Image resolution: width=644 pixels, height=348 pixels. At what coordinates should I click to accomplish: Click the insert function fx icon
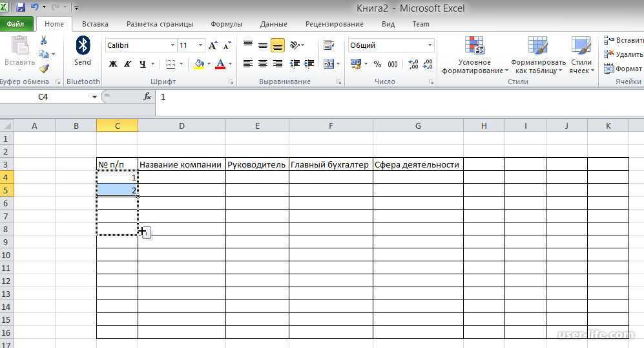click(147, 96)
